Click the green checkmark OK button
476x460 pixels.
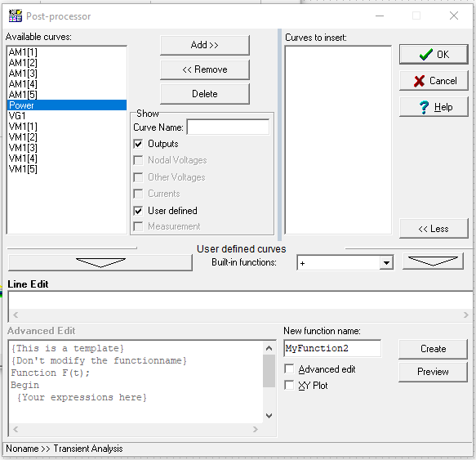pyautogui.click(x=434, y=55)
